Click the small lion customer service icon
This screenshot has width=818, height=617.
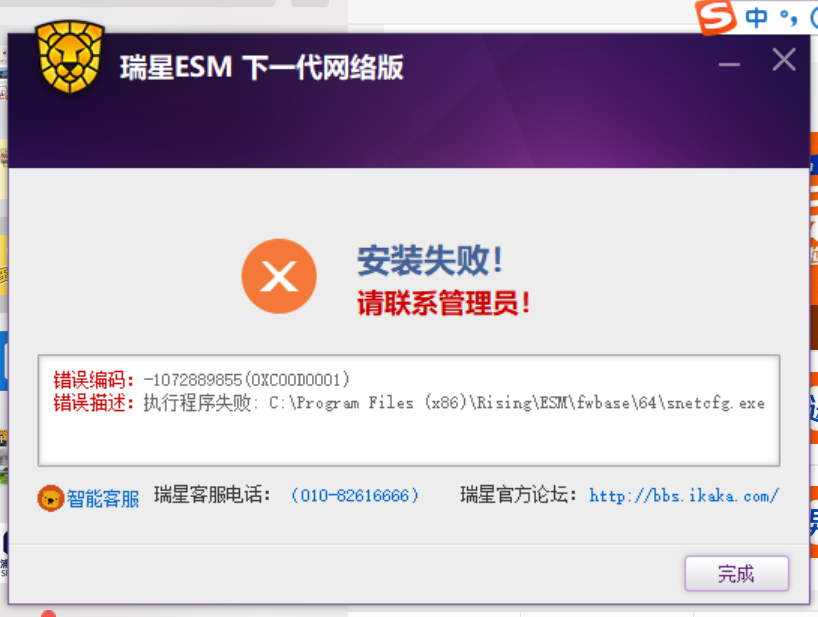[51, 498]
